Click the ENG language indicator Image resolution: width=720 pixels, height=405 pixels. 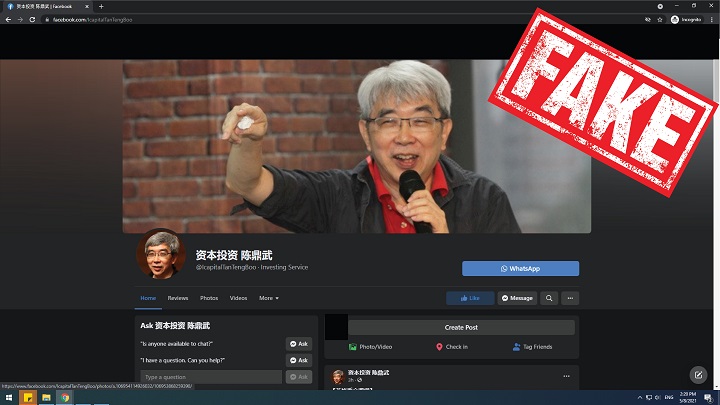pyautogui.click(x=669, y=398)
